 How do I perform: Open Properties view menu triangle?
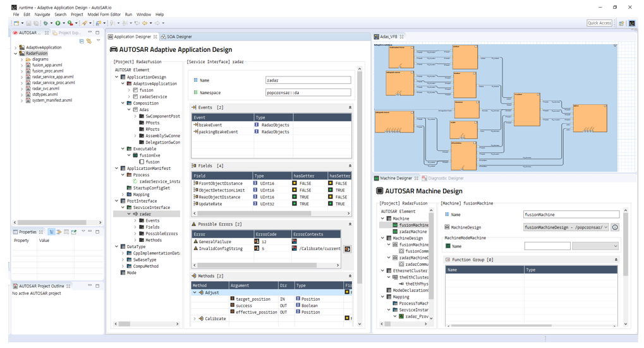(x=83, y=231)
